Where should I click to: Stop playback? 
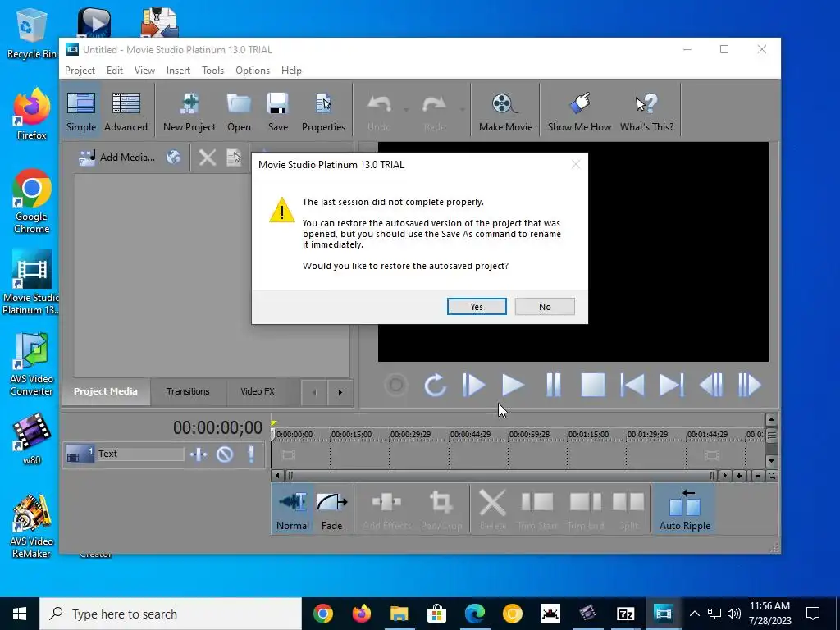[592, 385]
